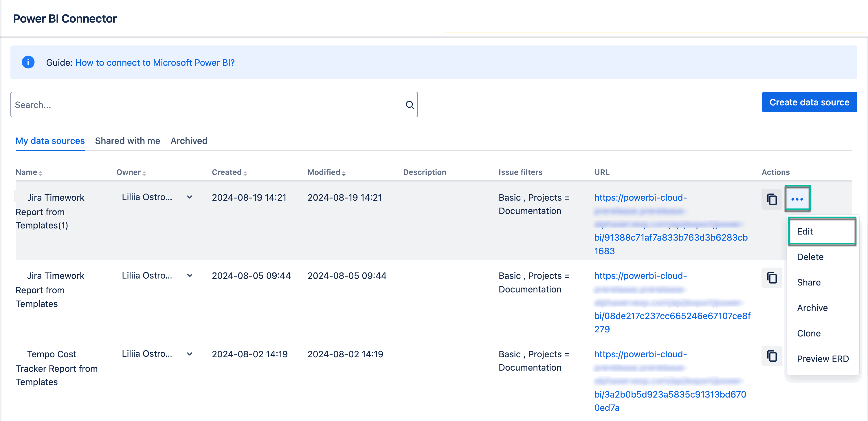This screenshot has height=421, width=868.
Task: Click the search magnifier icon
Action: pos(410,105)
